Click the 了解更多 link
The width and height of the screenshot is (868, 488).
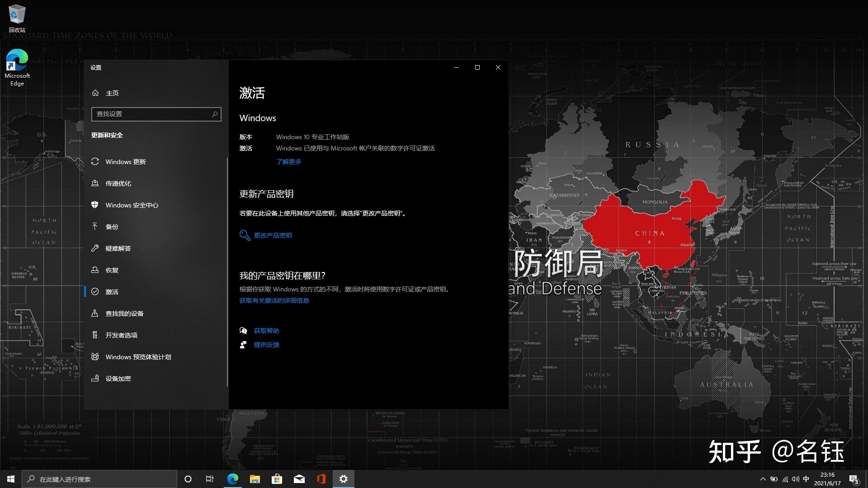288,162
